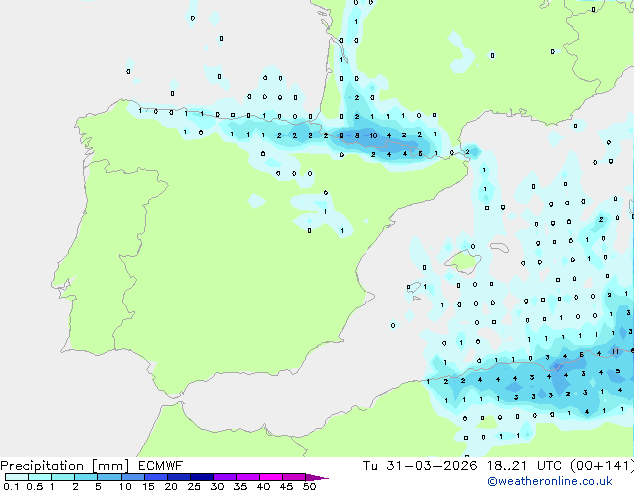Click the legend label "0.1"
Image resolution: width=634 pixels, height=490 pixels.
pyautogui.click(x=11, y=486)
